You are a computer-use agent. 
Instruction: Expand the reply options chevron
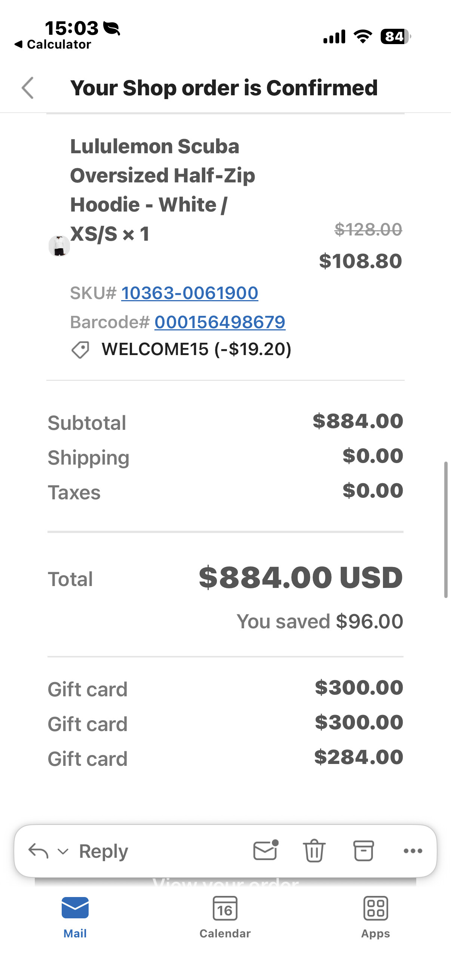[x=63, y=851]
